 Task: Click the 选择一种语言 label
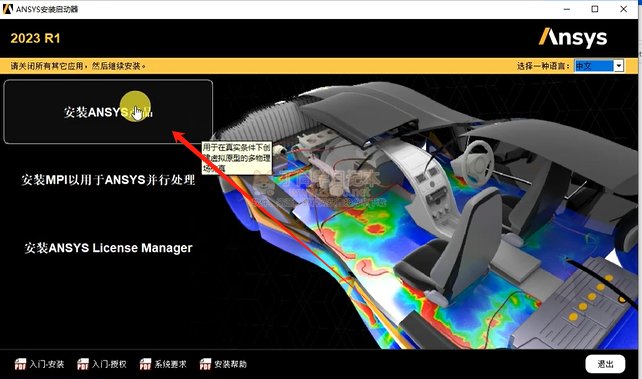pyautogui.click(x=543, y=66)
